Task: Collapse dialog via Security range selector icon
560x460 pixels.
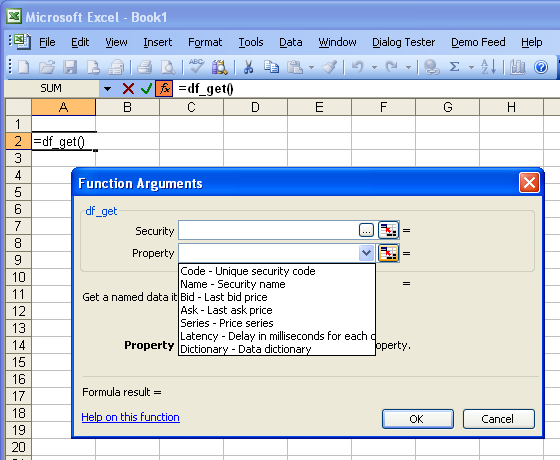Action: (389, 230)
